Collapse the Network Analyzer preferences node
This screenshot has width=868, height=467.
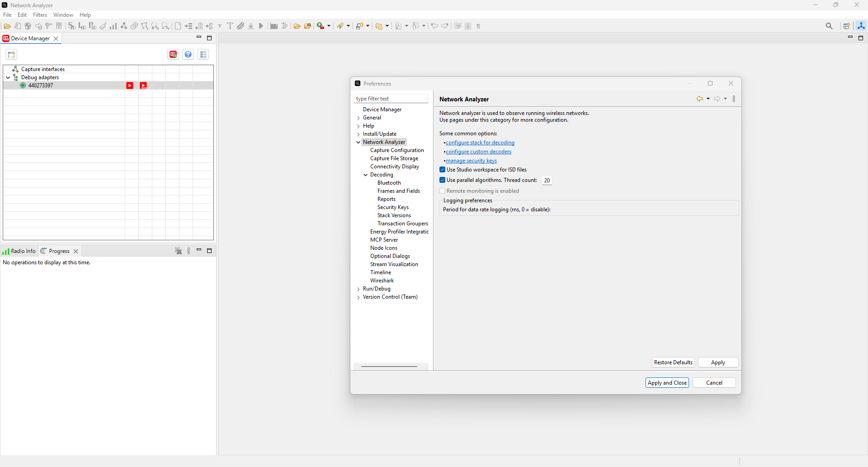359,142
